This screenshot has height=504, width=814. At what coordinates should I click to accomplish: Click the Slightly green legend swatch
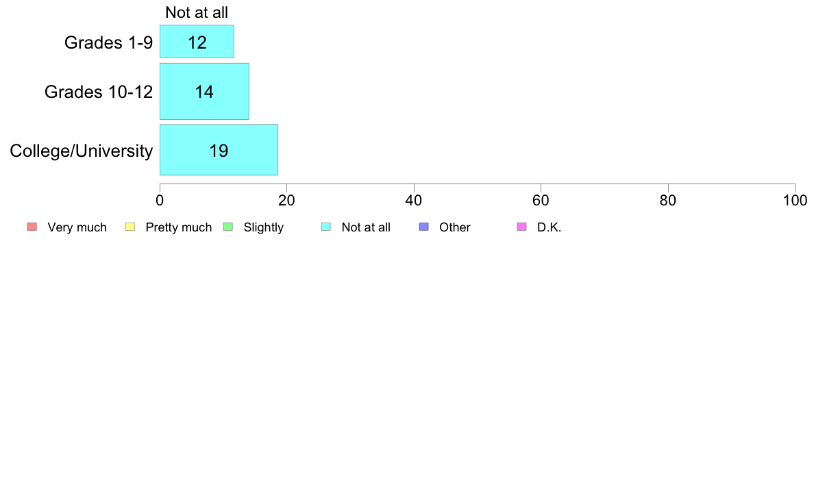click(x=228, y=227)
